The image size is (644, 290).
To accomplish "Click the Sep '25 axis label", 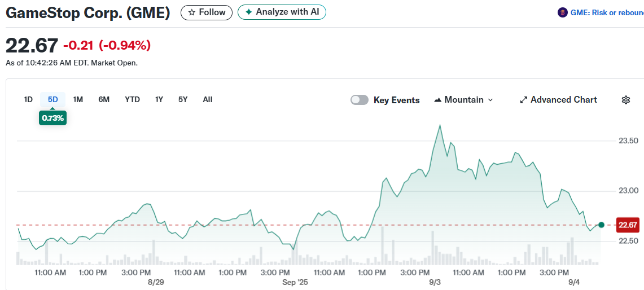I will tap(295, 283).
